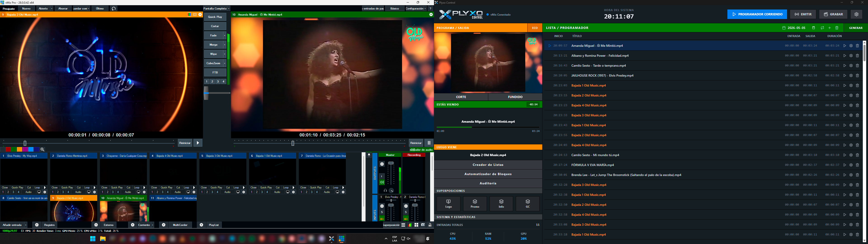Toggle ECO button in Plyxo program panel
868x244 pixels.
pos(535,28)
